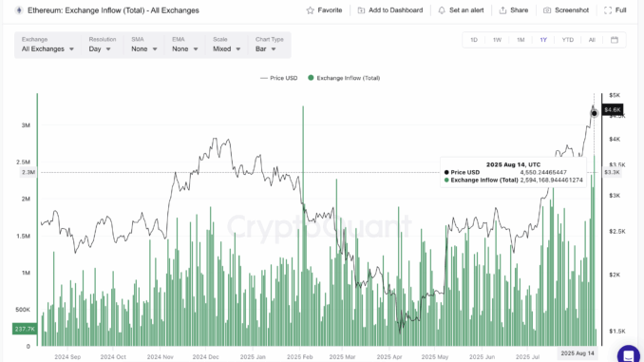Image resolution: width=644 pixels, height=362 pixels.
Task: Toggle Exchange Inflow (Total) series in legend
Action: 344,78
